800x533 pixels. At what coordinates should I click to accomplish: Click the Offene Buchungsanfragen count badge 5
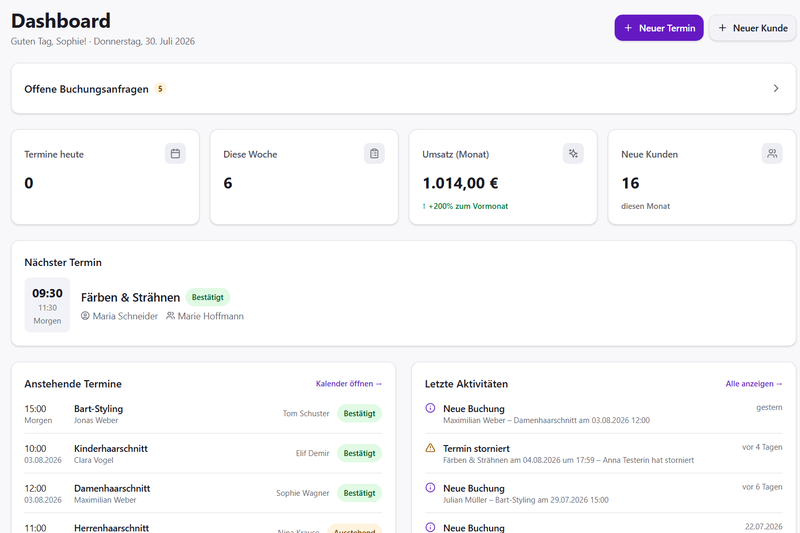160,89
